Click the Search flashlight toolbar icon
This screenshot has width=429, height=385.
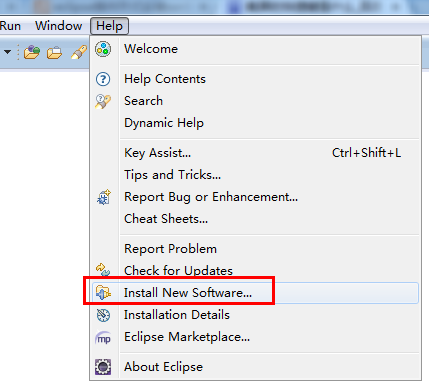click(79, 53)
